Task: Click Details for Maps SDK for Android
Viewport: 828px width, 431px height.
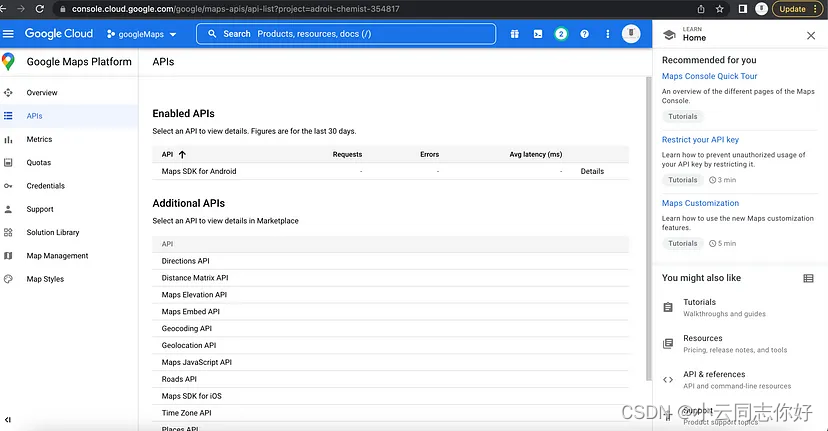Action: point(592,171)
